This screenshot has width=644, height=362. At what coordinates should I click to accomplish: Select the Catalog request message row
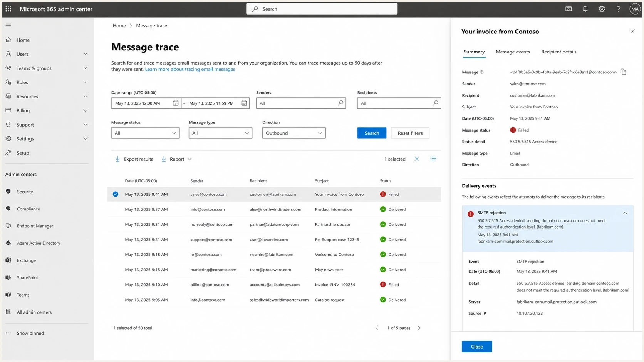(274, 300)
